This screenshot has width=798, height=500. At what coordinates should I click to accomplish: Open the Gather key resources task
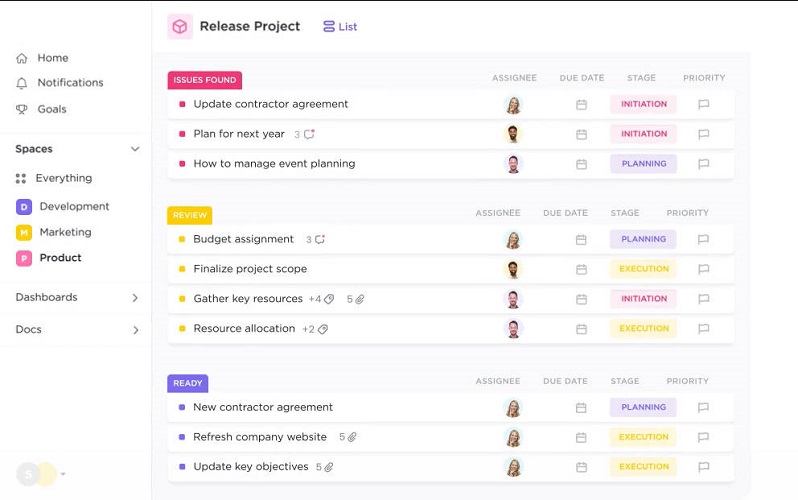point(248,299)
